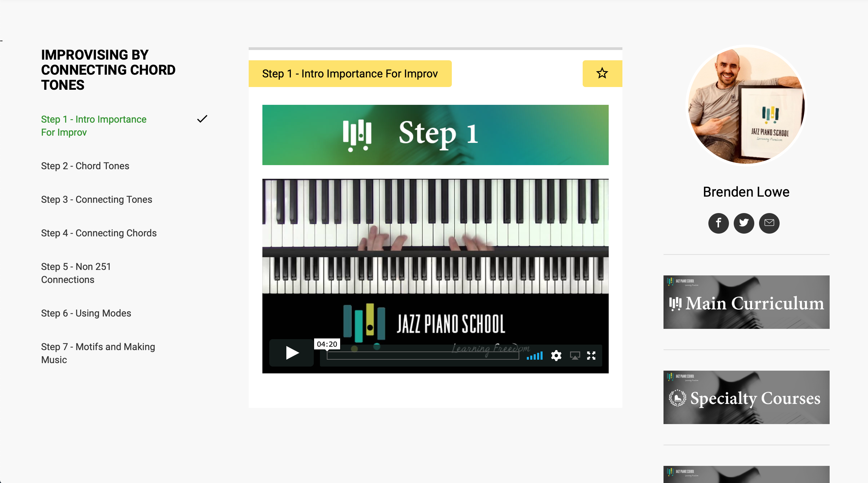
Task: Open the Specialty Courses banner
Action: [x=746, y=397]
